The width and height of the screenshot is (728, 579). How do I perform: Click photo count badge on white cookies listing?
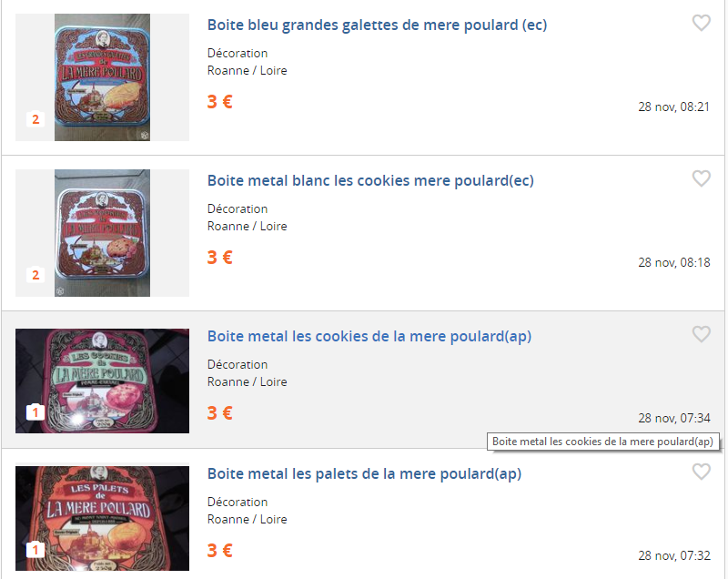click(x=35, y=275)
